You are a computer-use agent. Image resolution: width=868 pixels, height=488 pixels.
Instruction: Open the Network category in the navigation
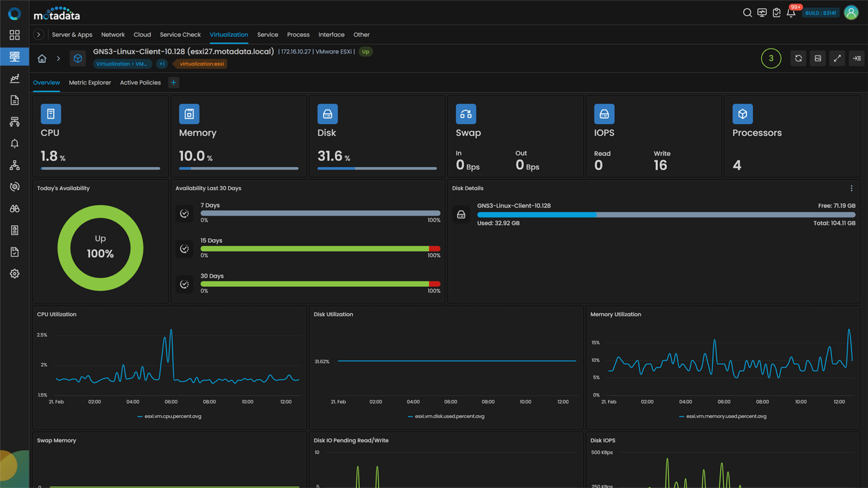113,34
